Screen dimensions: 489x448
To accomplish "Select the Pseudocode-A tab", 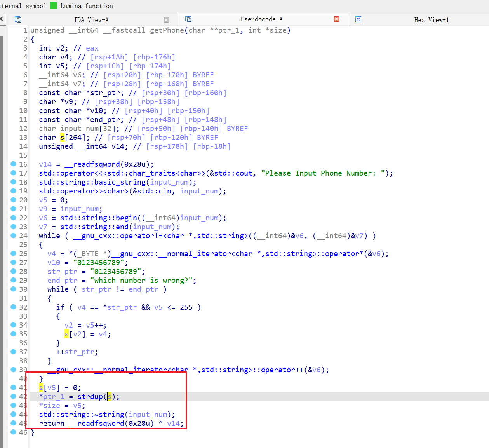I will point(261,19).
